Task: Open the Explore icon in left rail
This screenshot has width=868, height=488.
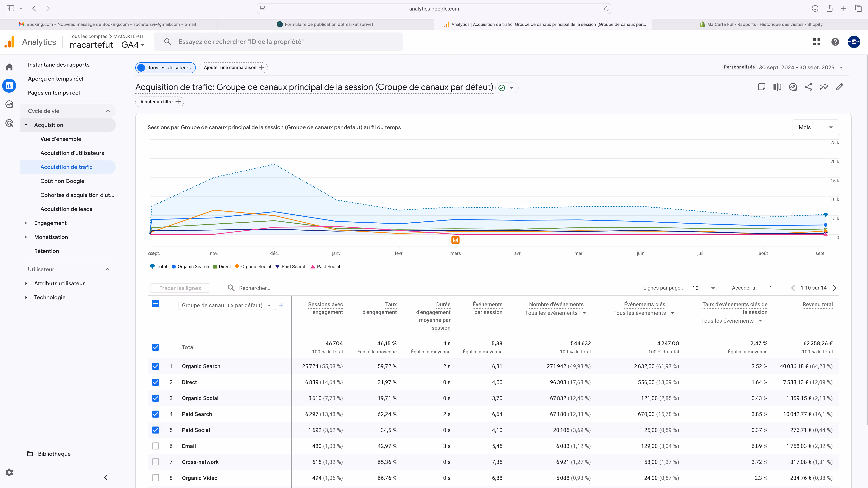Action: click(x=10, y=104)
